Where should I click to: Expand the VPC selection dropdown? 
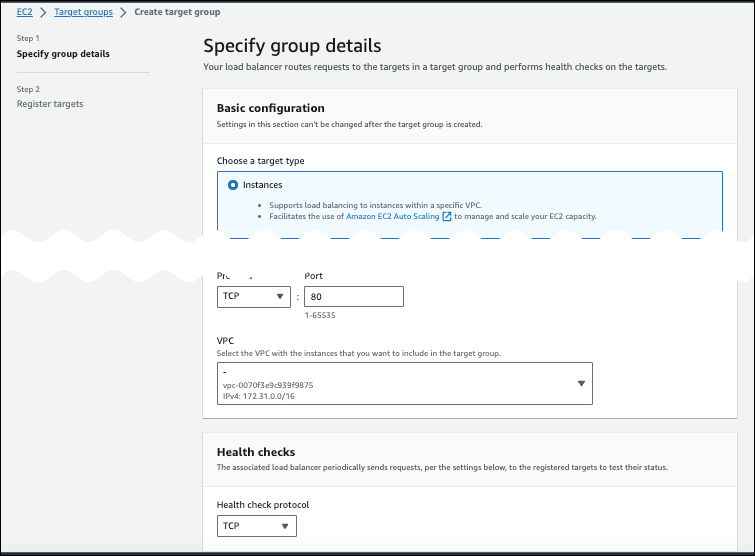coord(404,383)
